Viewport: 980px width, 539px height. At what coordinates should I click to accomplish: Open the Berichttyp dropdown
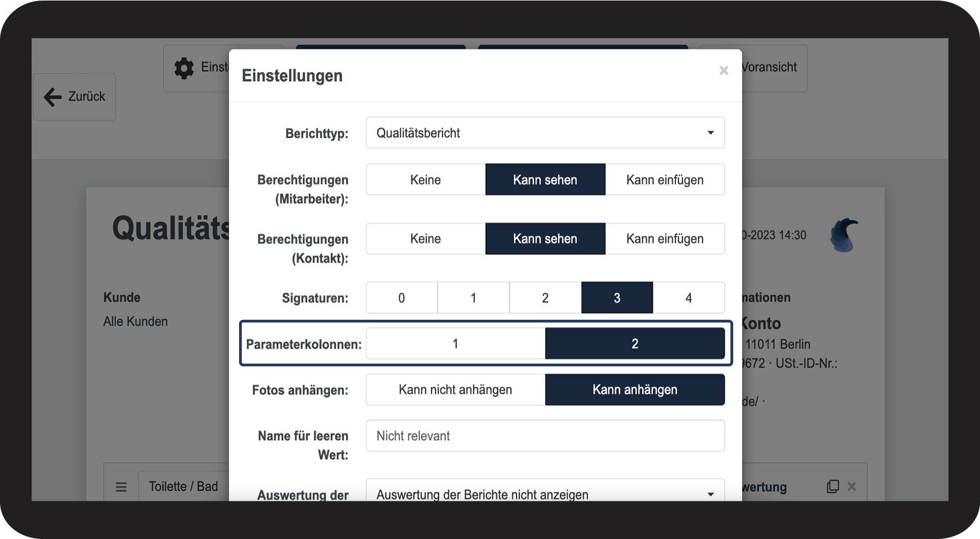pyautogui.click(x=545, y=133)
